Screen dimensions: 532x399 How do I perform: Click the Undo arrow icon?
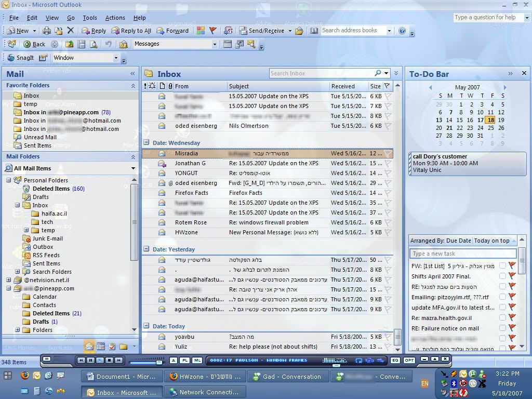[108, 44]
